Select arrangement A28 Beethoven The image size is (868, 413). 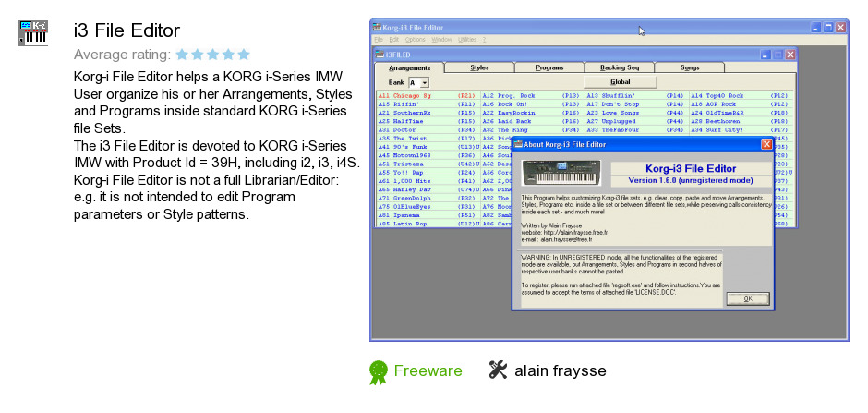(741, 121)
